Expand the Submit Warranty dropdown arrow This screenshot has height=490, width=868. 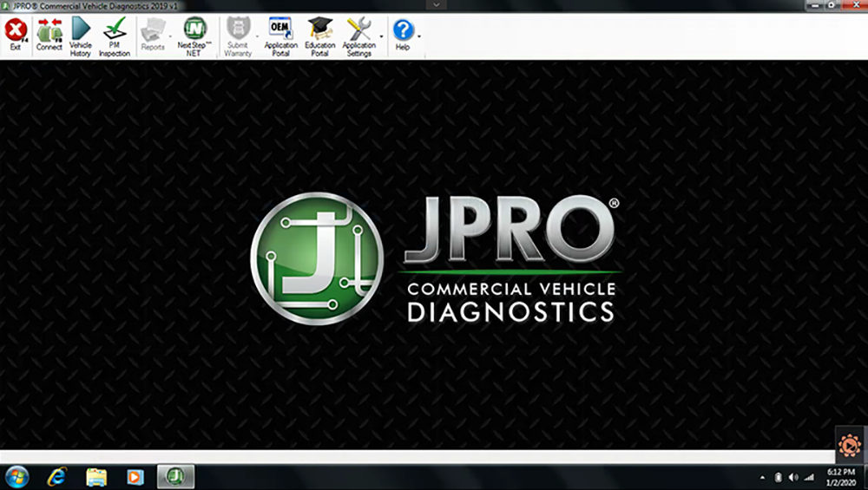(257, 37)
